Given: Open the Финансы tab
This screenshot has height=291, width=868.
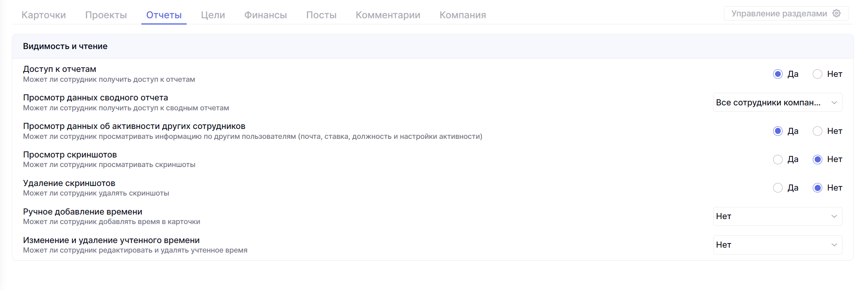Looking at the screenshot, I should click(x=265, y=15).
